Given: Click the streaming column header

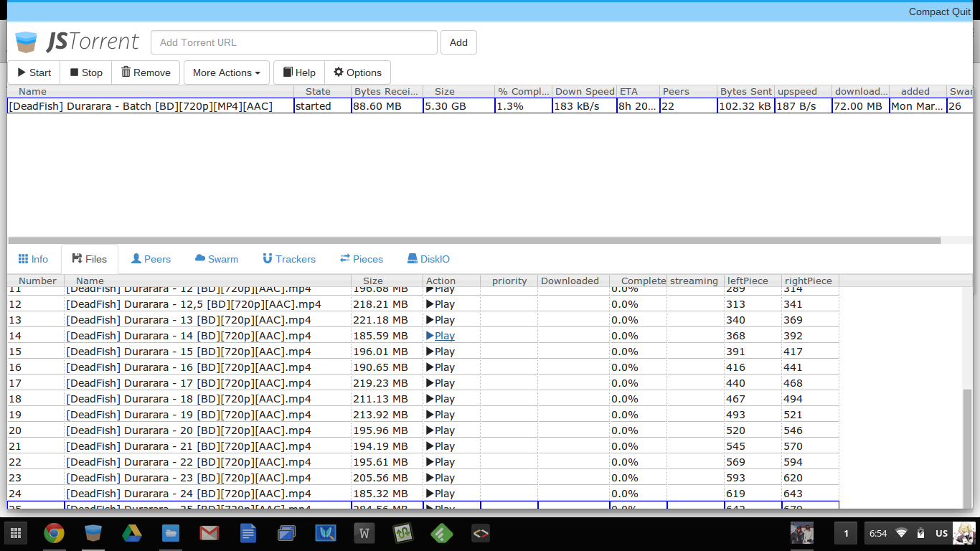Looking at the screenshot, I should [696, 281].
